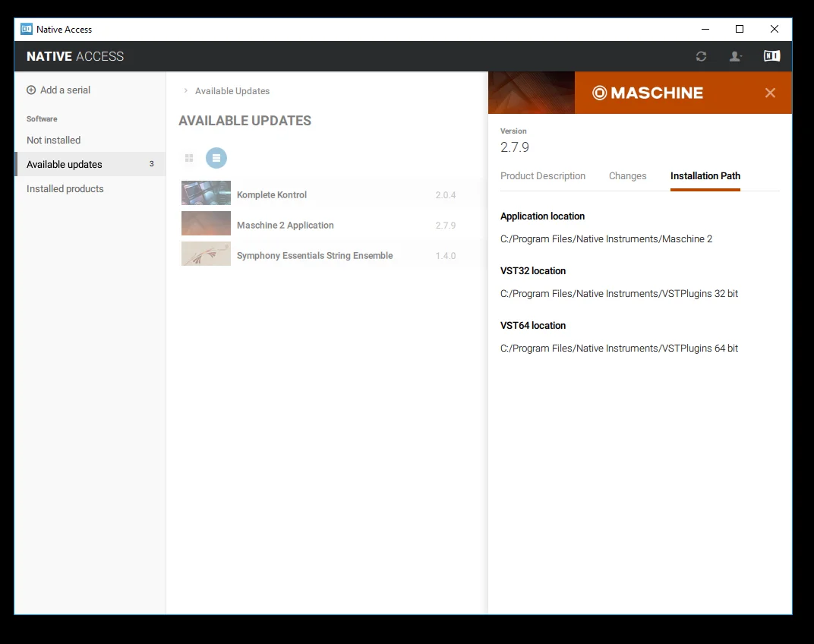Screen dimensions: 814x644
Task: Switch to grid view layout
Action: [x=189, y=158]
